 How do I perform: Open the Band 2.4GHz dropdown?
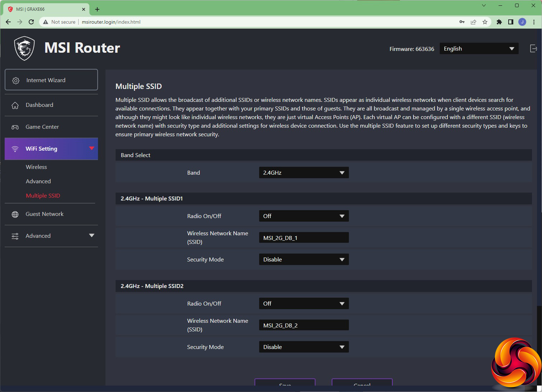coord(304,173)
